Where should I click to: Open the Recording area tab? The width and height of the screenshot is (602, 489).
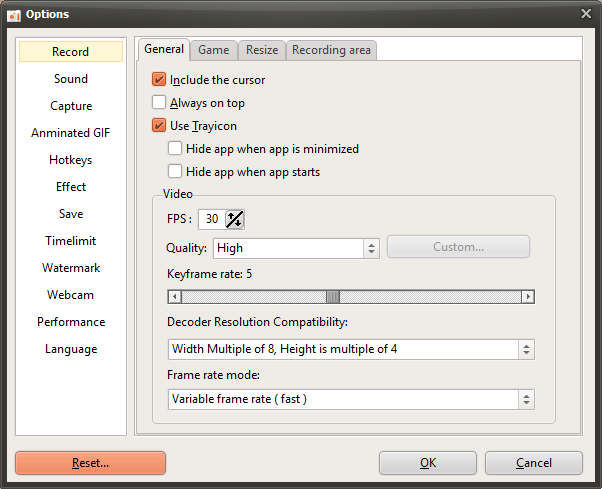tap(331, 50)
